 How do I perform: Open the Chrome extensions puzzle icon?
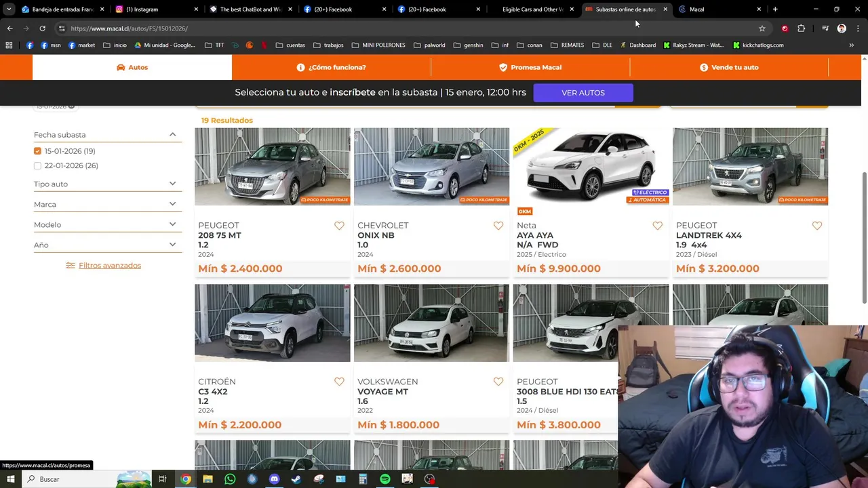802,28
